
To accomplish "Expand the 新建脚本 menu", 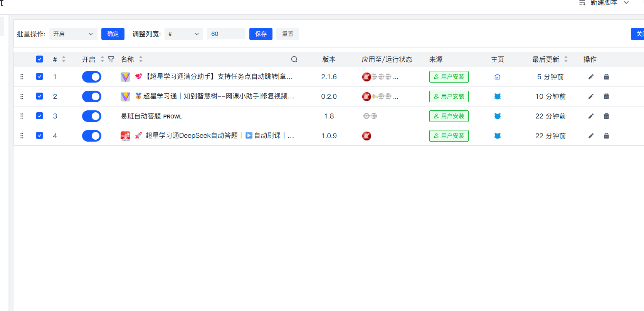I will click(x=604, y=3).
